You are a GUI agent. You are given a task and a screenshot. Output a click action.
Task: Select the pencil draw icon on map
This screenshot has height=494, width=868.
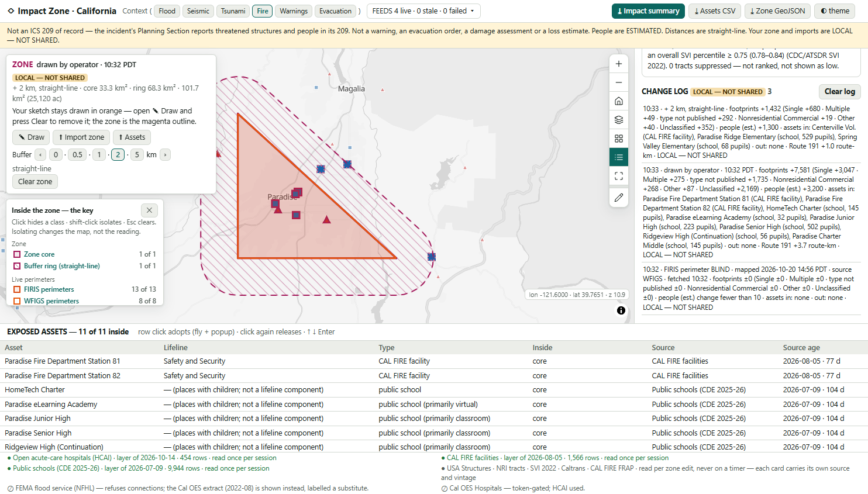click(x=619, y=198)
